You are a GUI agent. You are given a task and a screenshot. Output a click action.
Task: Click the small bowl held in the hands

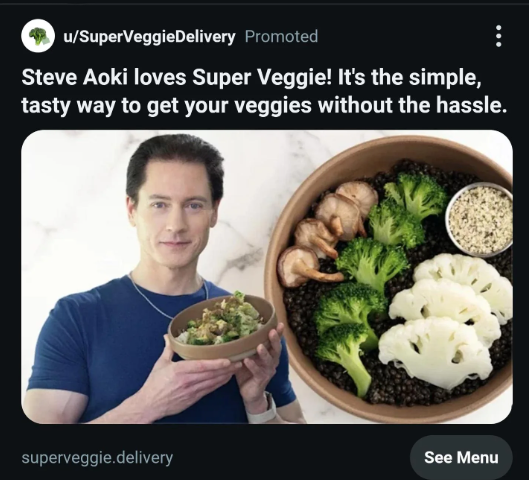click(223, 327)
